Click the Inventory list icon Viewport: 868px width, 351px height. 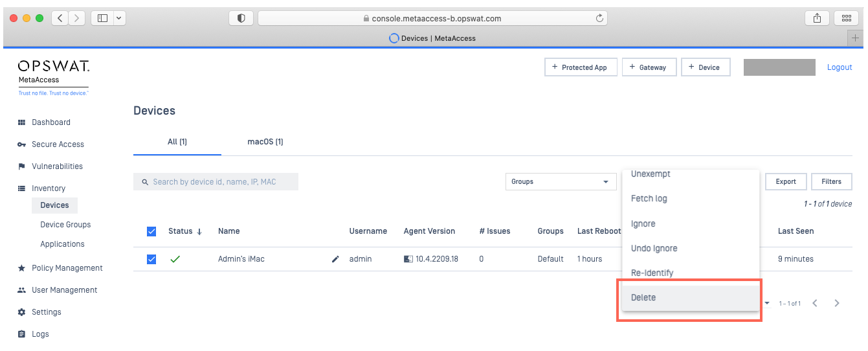(x=21, y=188)
